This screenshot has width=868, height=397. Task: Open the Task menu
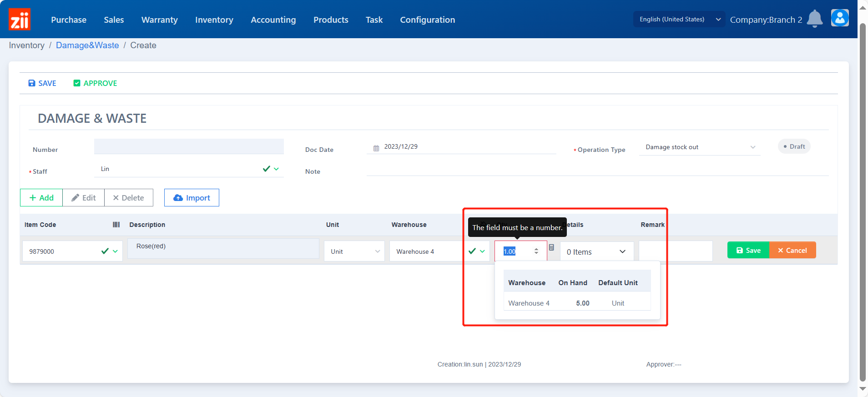point(374,20)
